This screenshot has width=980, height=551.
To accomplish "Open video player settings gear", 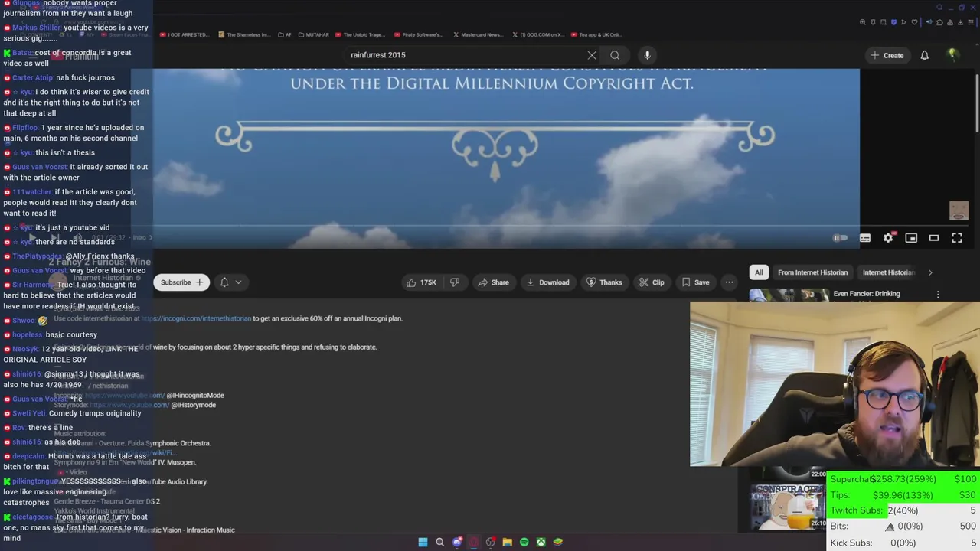I will (x=888, y=238).
